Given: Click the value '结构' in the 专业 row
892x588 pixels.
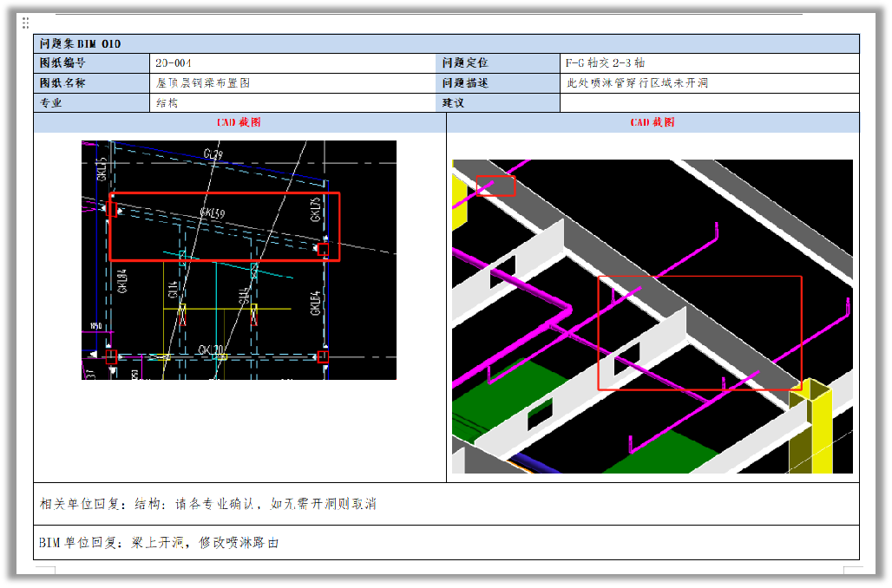Looking at the screenshot, I should tap(167, 103).
